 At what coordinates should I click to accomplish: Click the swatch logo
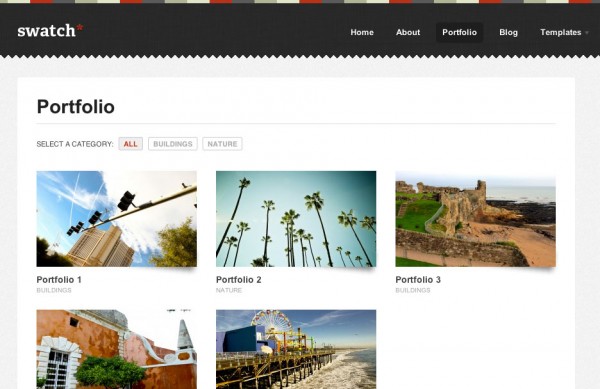tap(50, 31)
